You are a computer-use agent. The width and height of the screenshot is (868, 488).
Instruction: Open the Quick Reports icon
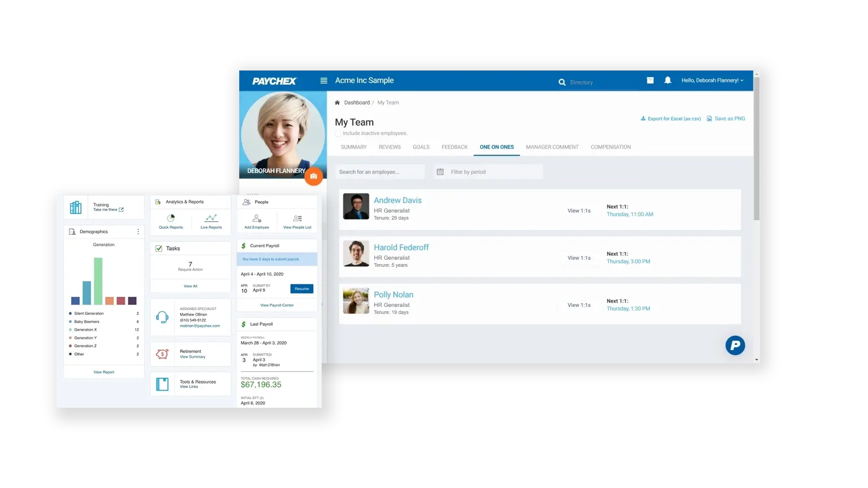tap(171, 218)
